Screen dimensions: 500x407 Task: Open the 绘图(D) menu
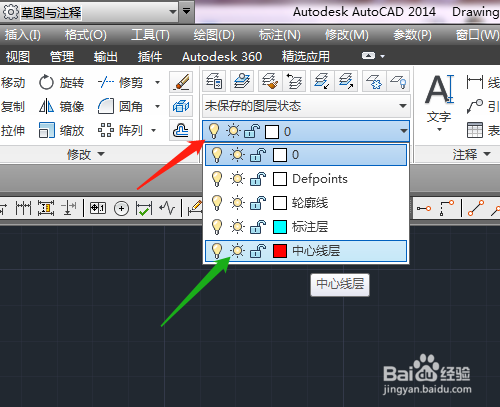pyautogui.click(x=214, y=35)
